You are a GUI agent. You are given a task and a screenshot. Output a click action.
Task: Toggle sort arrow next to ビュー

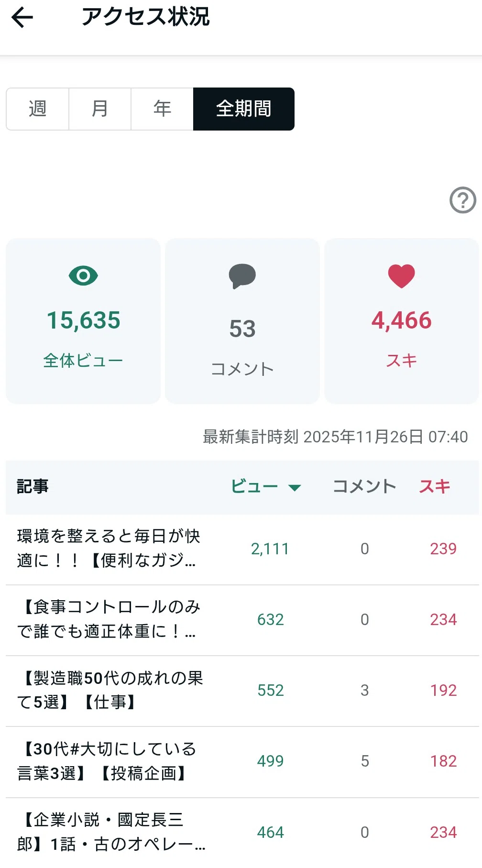[x=295, y=487]
